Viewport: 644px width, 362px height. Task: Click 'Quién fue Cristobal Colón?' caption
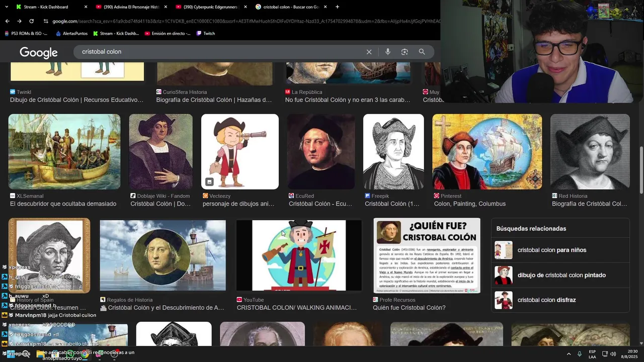coord(409,308)
